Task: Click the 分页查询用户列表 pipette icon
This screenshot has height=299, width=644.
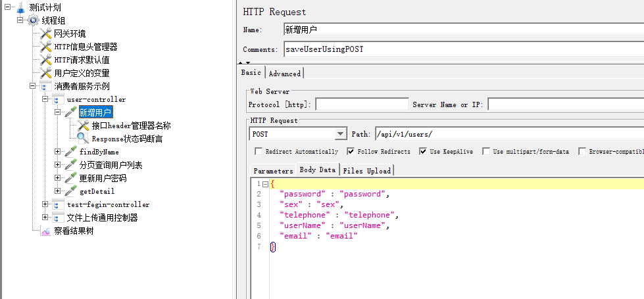Action: [70, 165]
